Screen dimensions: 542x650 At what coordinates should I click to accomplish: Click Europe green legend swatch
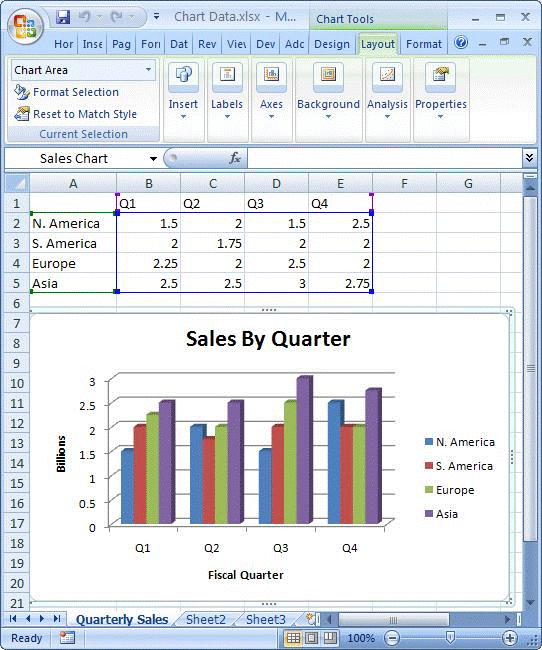point(429,490)
